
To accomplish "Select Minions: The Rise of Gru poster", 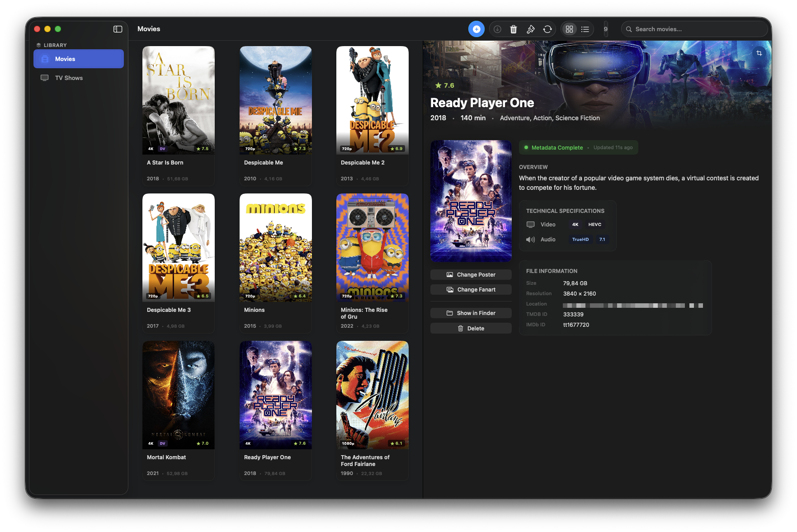I will point(372,247).
